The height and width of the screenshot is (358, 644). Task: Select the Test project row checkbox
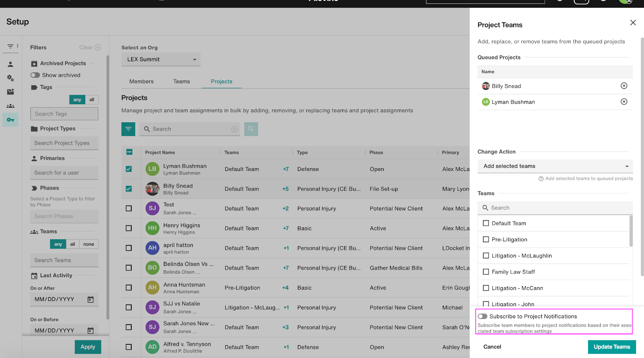click(129, 208)
